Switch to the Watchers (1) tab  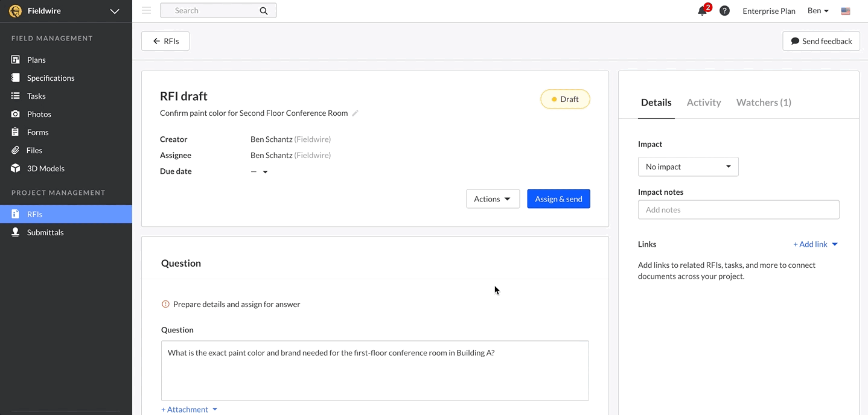[764, 103]
